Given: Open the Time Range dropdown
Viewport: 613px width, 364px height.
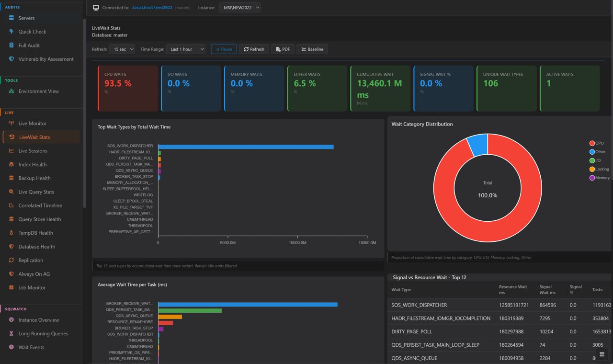Looking at the screenshot, I should [x=186, y=48].
